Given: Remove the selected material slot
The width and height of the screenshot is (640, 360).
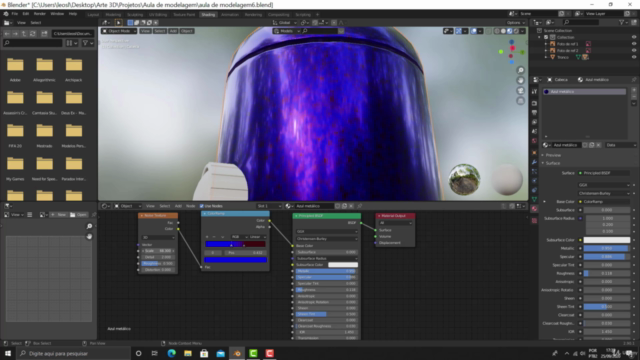Looking at the screenshot, I should point(634,96).
